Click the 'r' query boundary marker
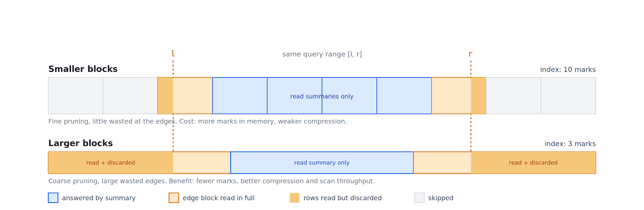644x210 pixels. pyautogui.click(x=471, y=54)
